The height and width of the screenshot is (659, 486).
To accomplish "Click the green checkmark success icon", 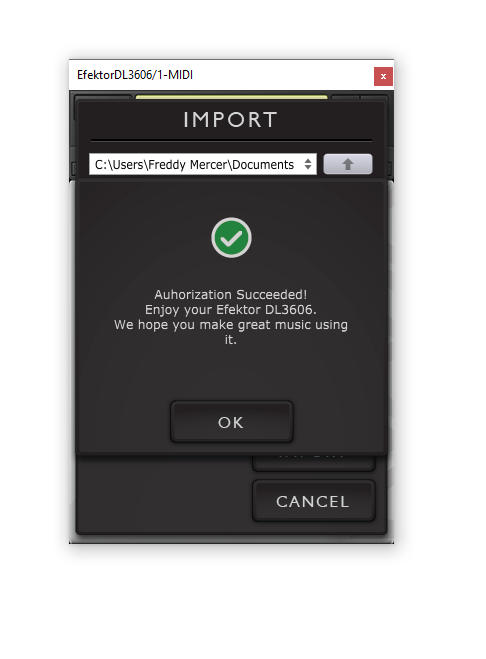I will pyautogui.click(x=231, y=238).
